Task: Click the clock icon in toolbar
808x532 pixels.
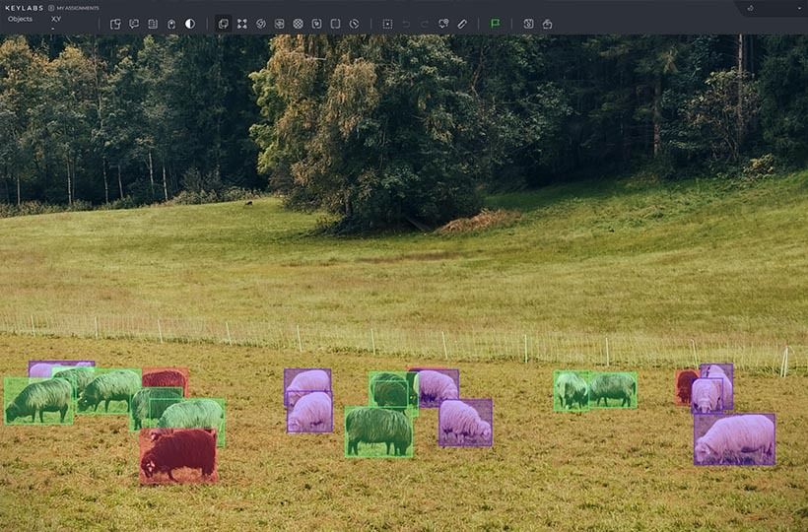Action: pyautogui.click(x=354, y=24)
